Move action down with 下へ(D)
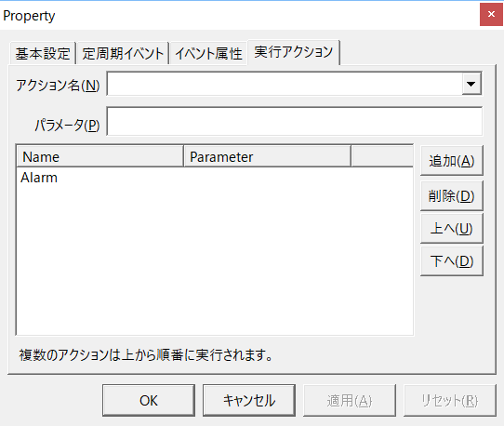 pos(452,260)
